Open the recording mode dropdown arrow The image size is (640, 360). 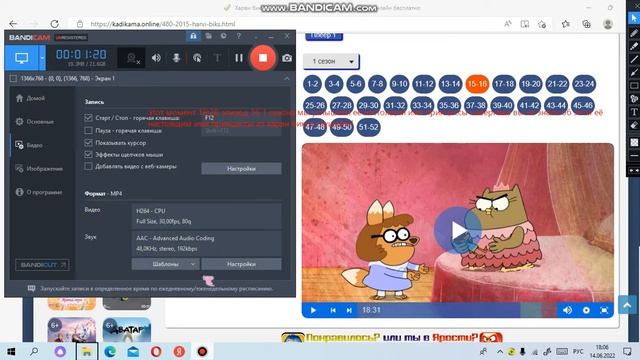(x=42, y=58)
